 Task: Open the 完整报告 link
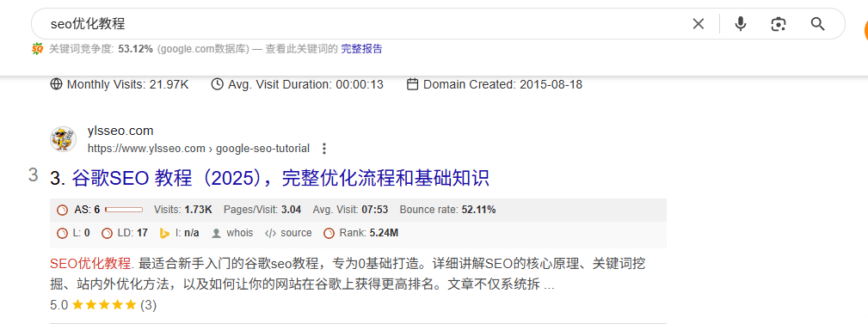(x=361, y=49)
